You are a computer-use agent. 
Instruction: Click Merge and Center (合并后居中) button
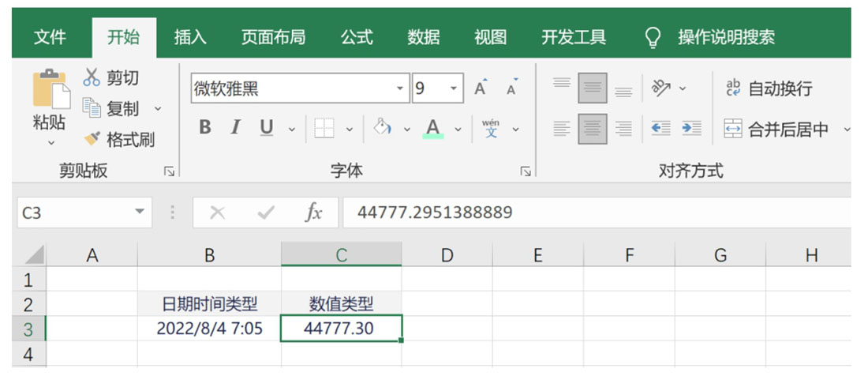point(776,129)
